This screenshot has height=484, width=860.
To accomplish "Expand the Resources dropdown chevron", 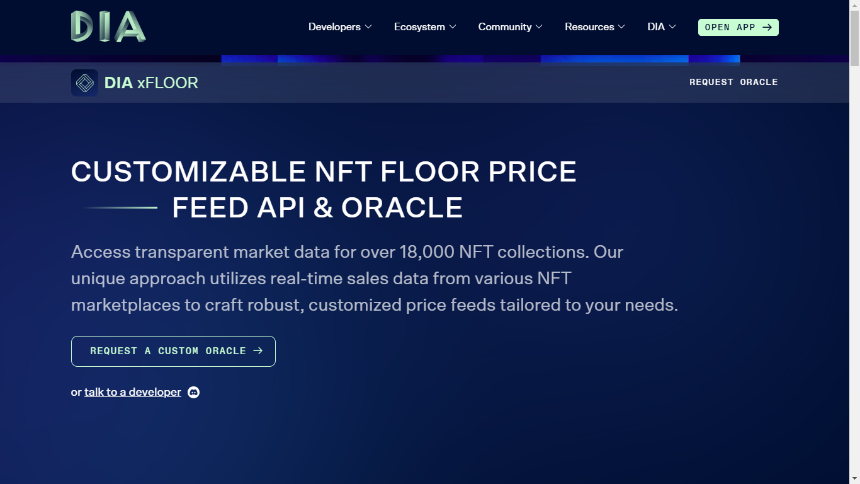I will point(621,27).
